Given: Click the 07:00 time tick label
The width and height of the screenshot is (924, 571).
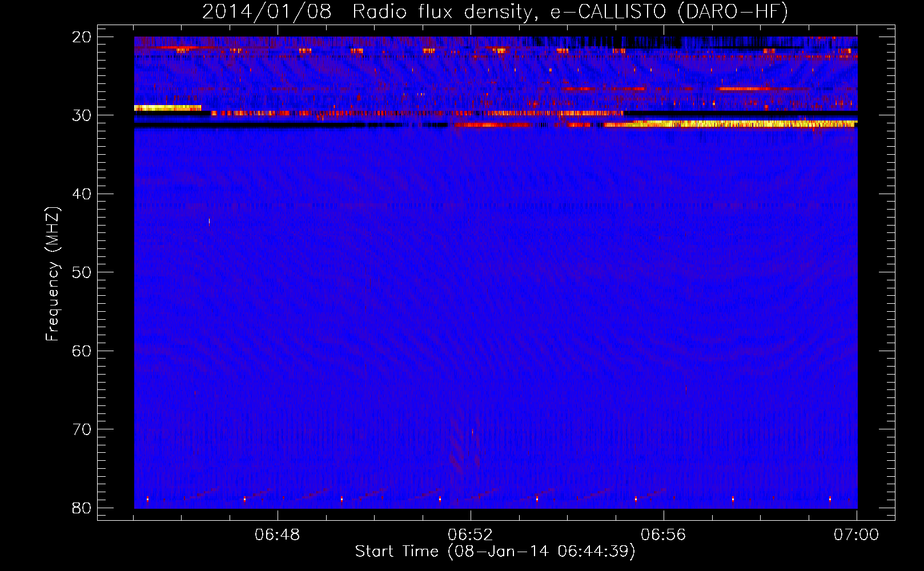Looking at the screenshot, I should (857, 535).
